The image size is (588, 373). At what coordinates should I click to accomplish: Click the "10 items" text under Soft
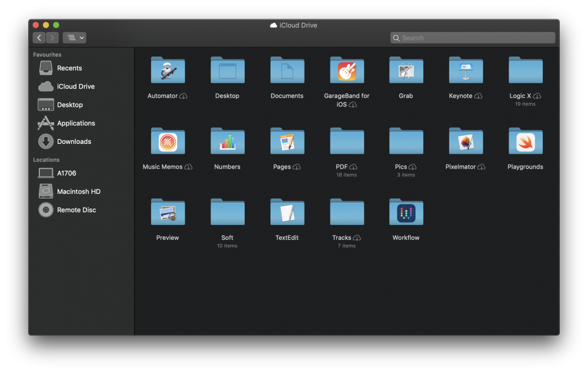(227, 246)
